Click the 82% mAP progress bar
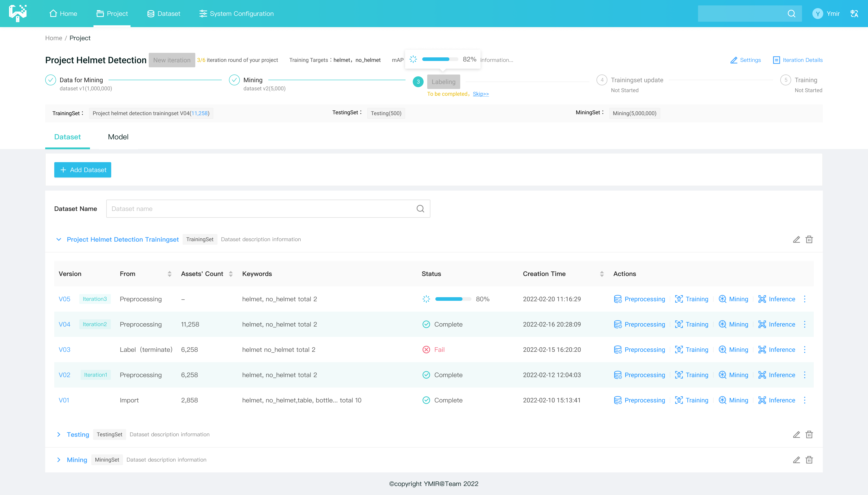Screen dimensions: 868x495 [440, 59]
